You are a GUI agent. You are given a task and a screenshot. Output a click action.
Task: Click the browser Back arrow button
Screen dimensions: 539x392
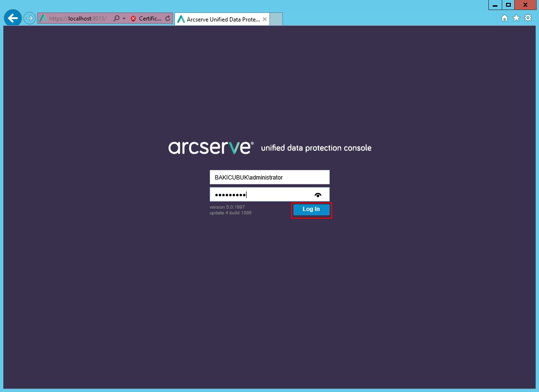13,18
